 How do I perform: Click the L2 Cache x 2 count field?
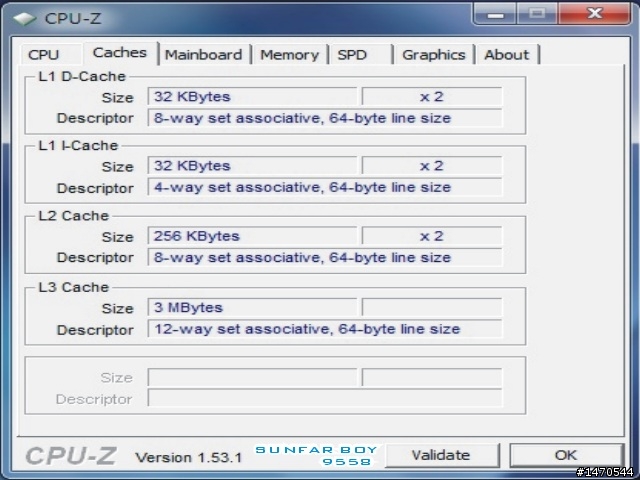[432, 236]
